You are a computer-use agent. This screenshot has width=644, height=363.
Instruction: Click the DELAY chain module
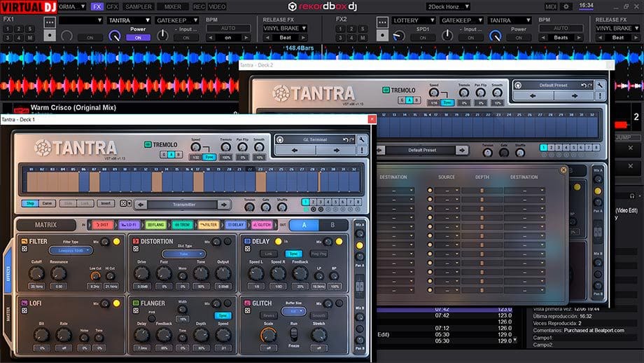(x=236, y=225)
